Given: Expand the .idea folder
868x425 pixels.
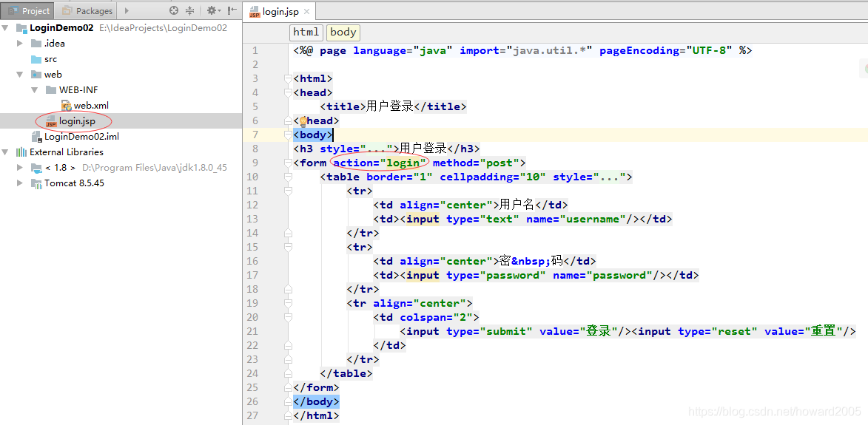Looking at the screenshot, I should click(x=21, y=43).
